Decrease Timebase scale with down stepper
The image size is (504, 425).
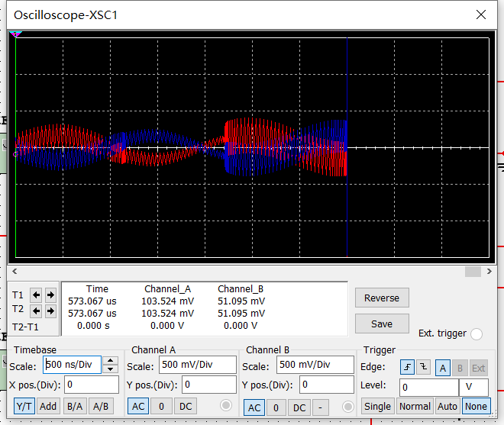coord(111,369)
